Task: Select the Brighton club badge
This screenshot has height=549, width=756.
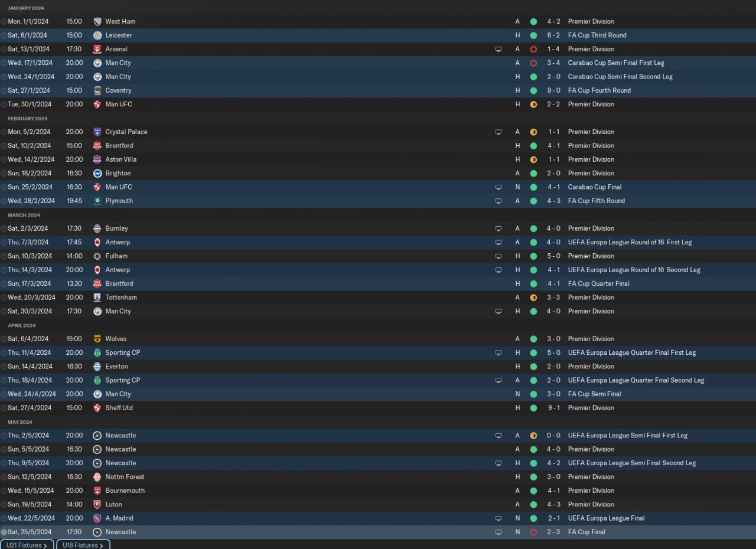Action: (97, 173)
